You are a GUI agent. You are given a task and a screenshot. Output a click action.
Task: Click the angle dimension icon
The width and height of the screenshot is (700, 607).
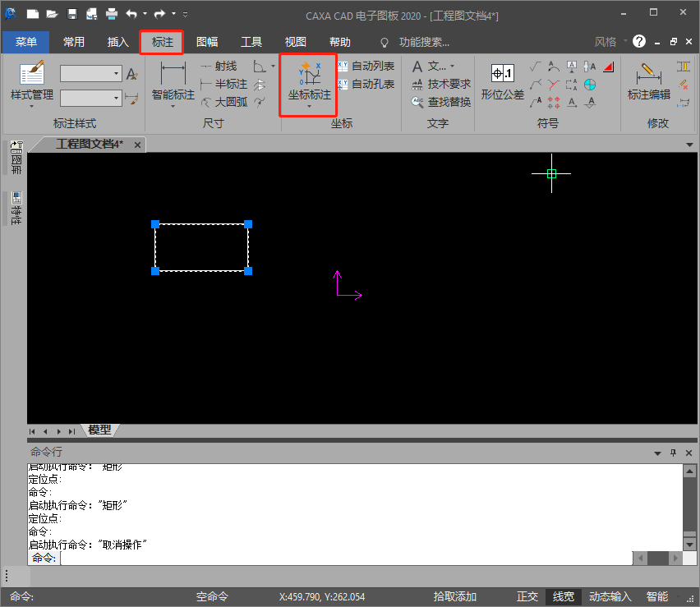click(260, 67)
